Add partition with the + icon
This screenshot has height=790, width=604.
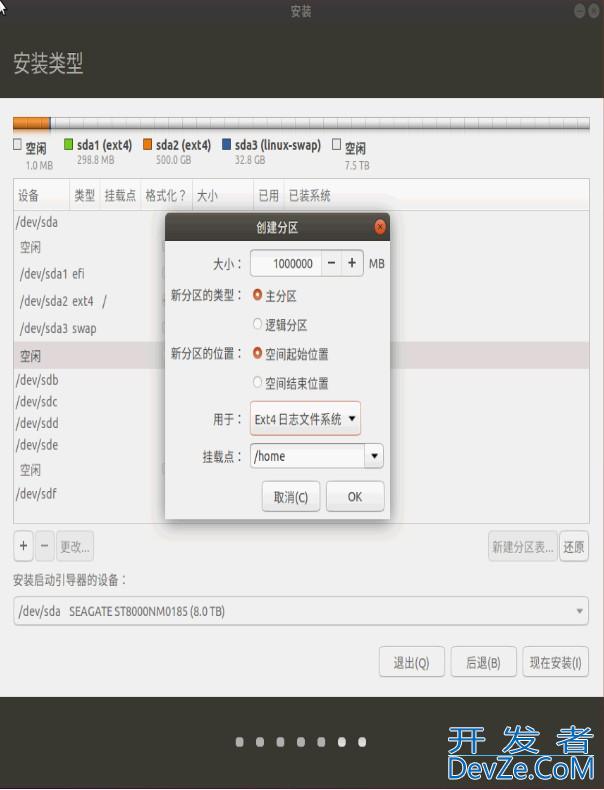point(23,546)
